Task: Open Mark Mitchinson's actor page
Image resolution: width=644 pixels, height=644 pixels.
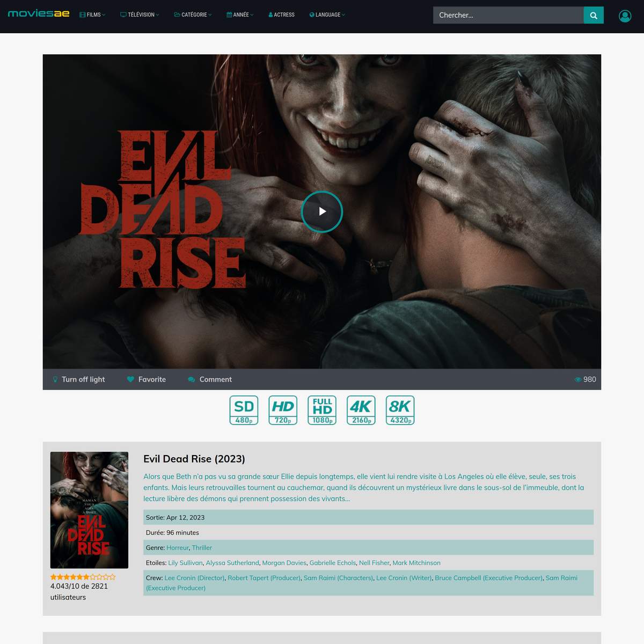Action: pyautogui.click(x=416, y=563)
